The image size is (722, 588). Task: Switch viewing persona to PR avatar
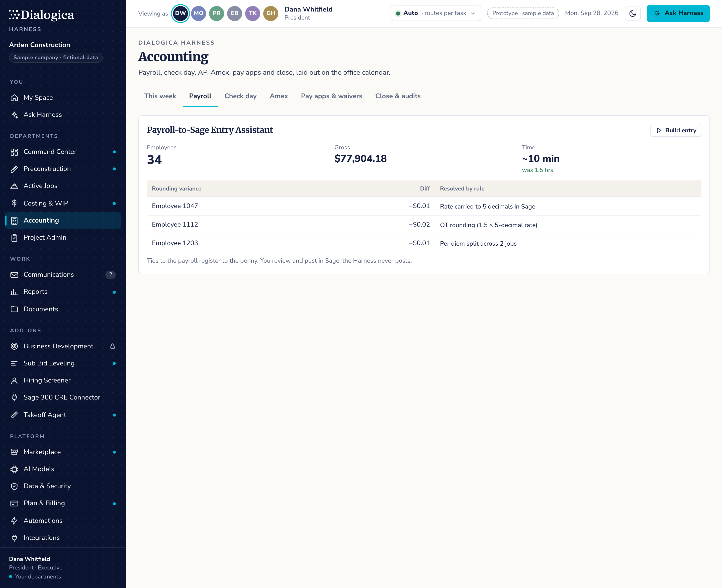[217, 14]
